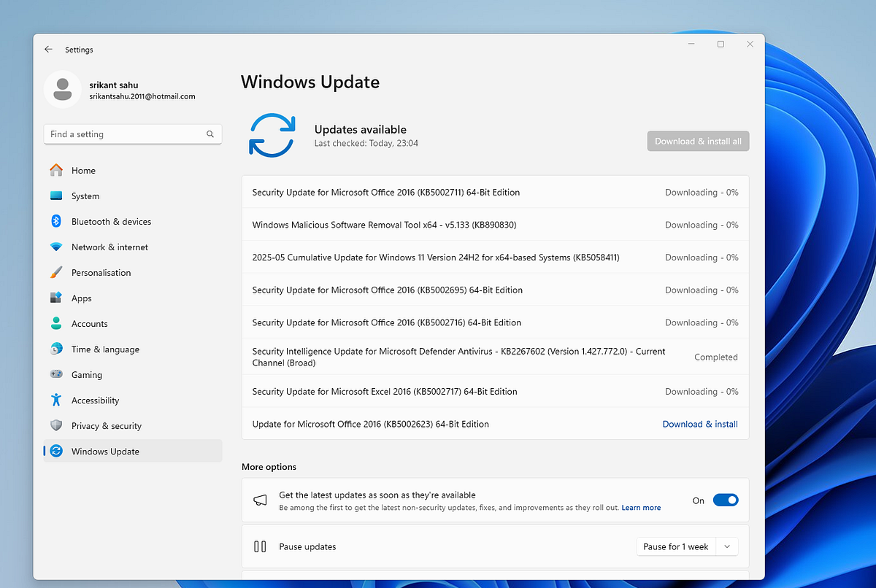Expand the Pause for 1 week dropdown arrow
This screenshot has width=876, height=588.
[727, 546]
